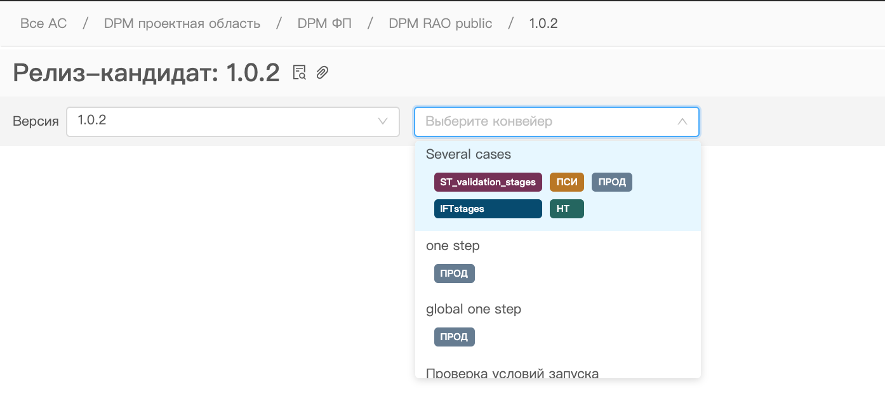Click the orange ПСИ tag
The height and width of the screenshot is (397, 885).
(567, 182)
